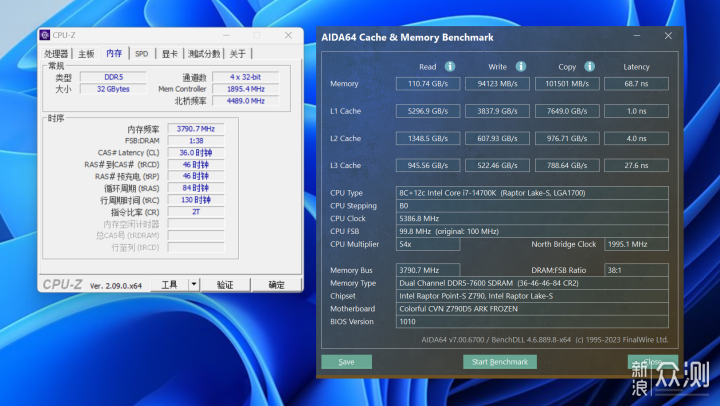Click the Save button in AIDA64

(346, 362)
